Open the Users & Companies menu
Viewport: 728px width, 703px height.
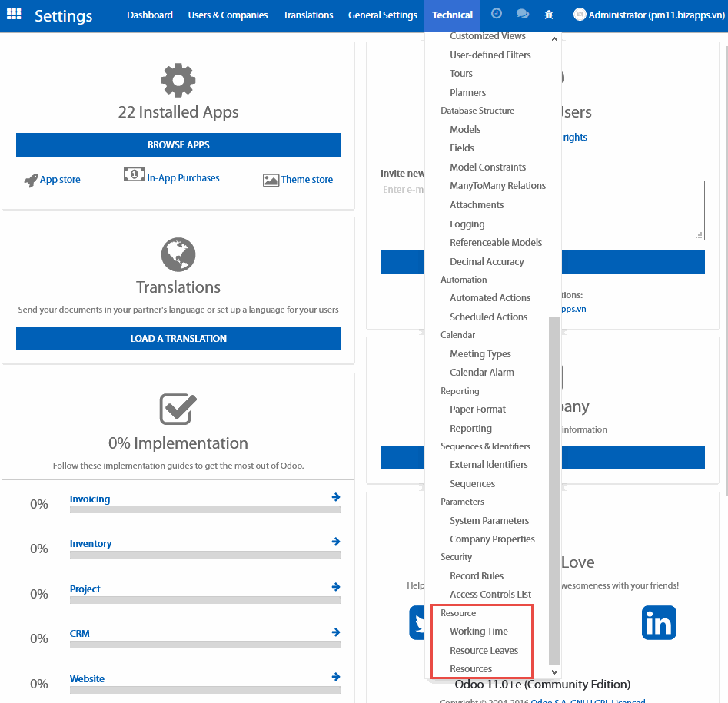click(228, 15)
